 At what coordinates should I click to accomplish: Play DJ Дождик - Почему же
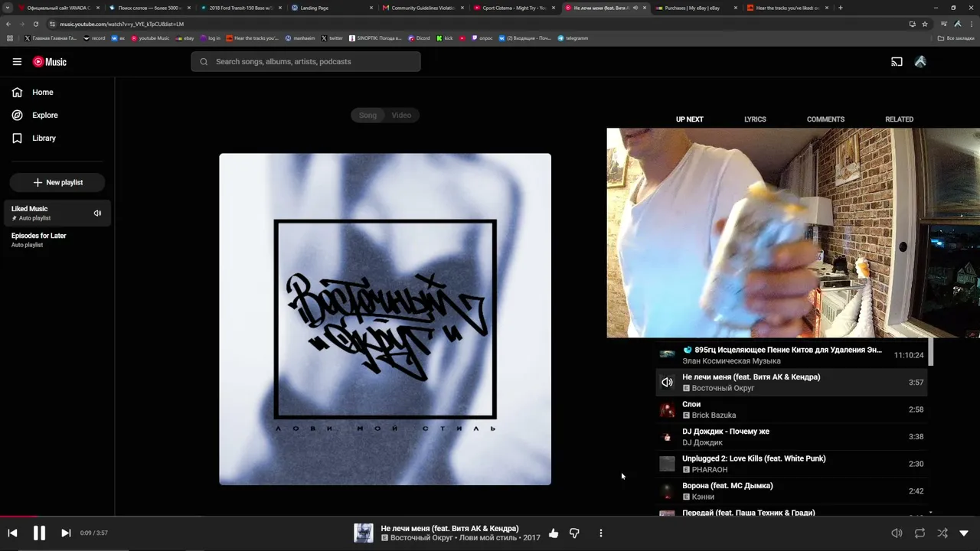pyautogui.click(x=791, y=437)
